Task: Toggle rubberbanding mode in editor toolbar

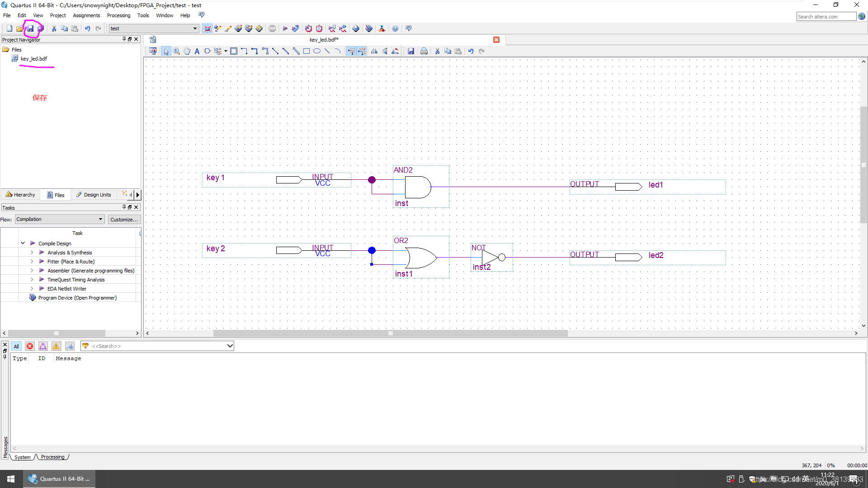Action: pyautogui.click(x=351, y=51)
